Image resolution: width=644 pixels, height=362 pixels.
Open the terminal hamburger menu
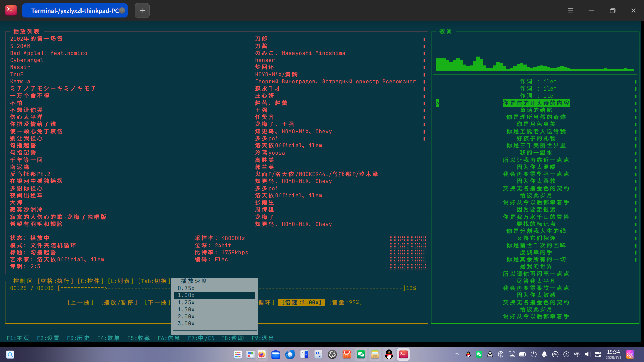pos(571,11)
